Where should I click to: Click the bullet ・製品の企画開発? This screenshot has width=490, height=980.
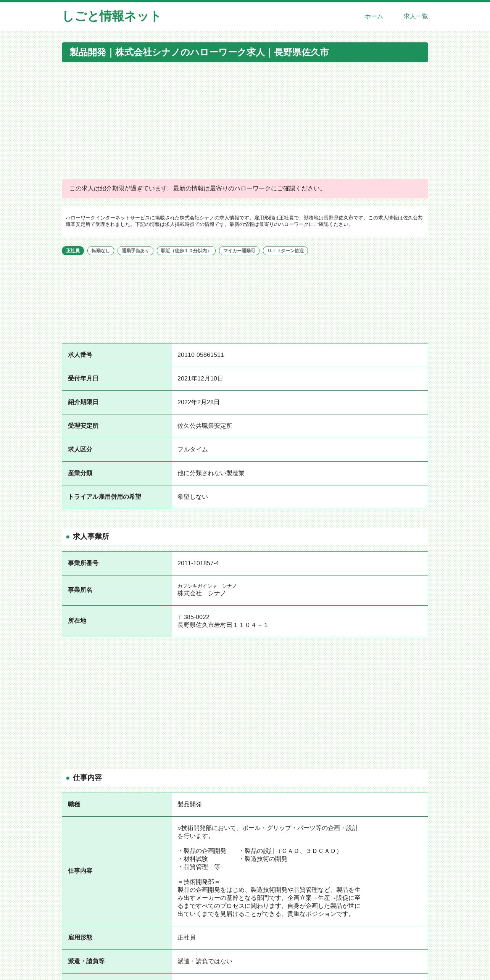coord(202,851)
